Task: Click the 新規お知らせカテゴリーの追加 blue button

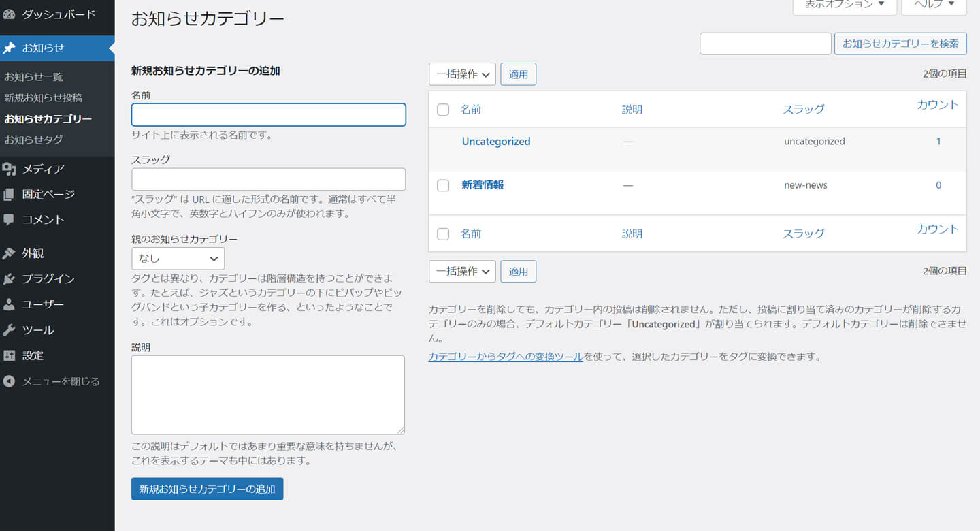Action: (x=207, y=489)
